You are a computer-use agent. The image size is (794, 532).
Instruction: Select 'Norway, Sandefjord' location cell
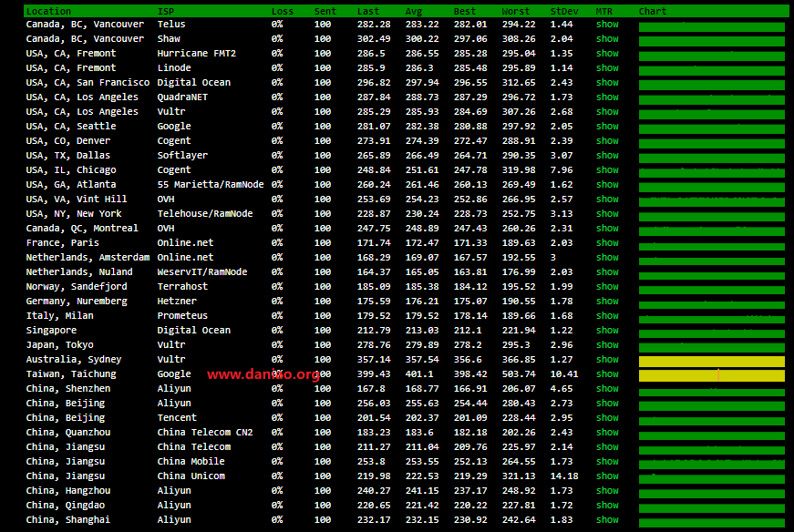(x=77, y=287)
